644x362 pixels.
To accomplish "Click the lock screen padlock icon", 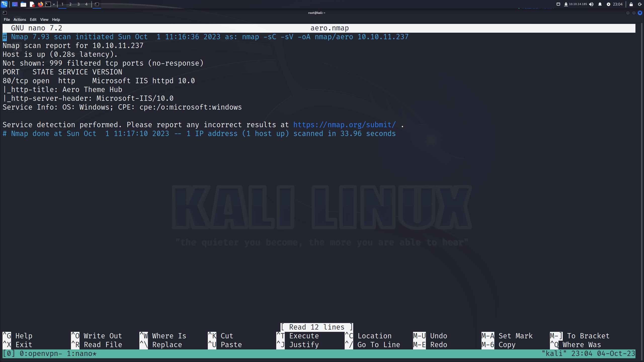I will [631, 4].
